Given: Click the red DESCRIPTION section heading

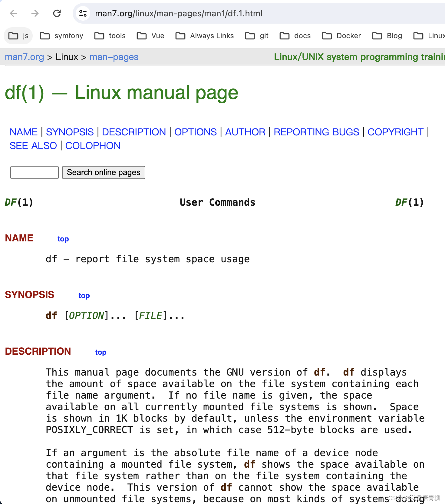Looking at the screenshot, I should coord(38,351).
